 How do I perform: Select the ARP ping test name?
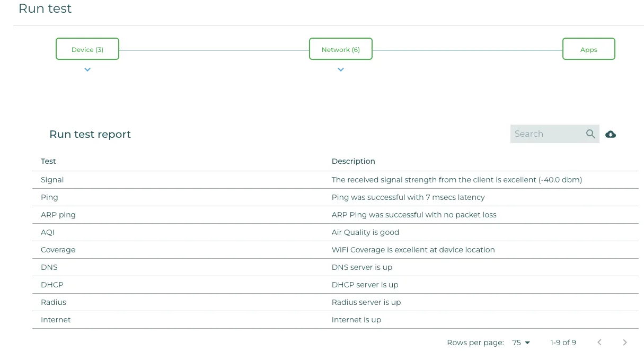point(58,215)
